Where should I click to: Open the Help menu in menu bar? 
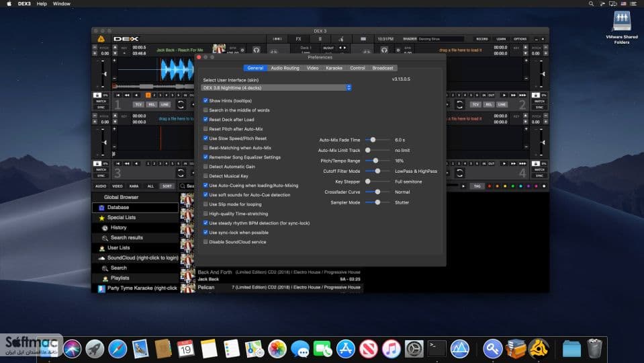[42, 4]
